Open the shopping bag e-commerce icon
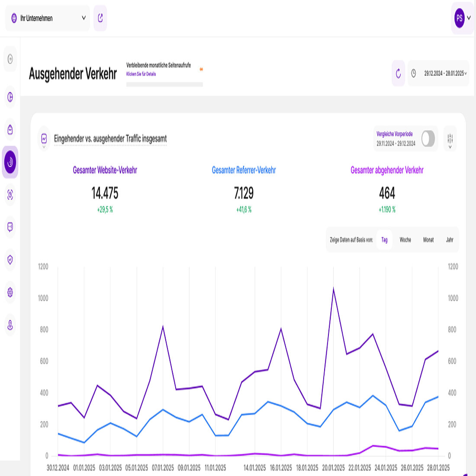The height and width of the screenshot is (476, 476). coord(10,129)
